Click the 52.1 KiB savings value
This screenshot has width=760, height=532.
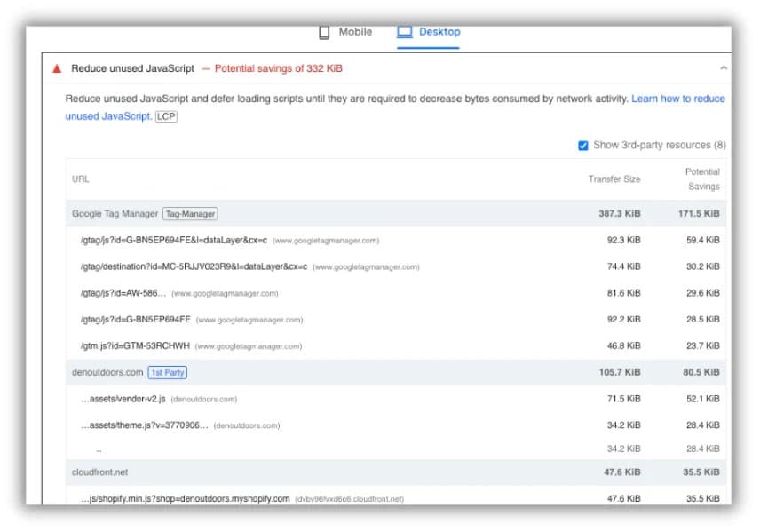pos(703,399)
